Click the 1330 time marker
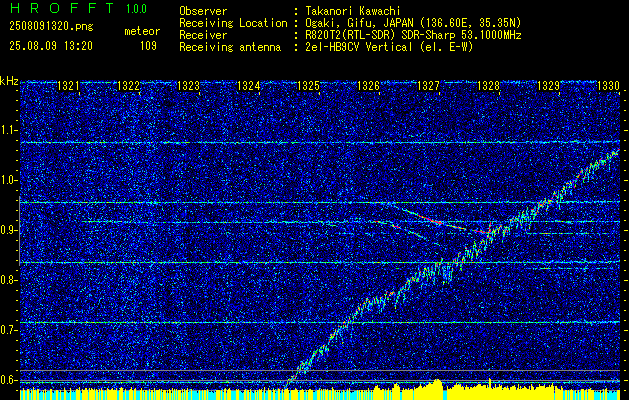Viewport: 629px width, 400px height. 609,85
